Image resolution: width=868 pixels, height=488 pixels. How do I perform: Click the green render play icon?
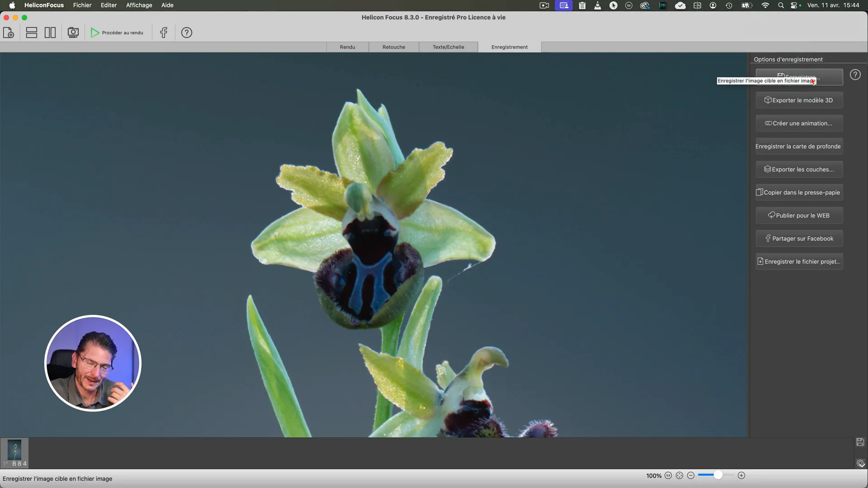coord(95,33)
